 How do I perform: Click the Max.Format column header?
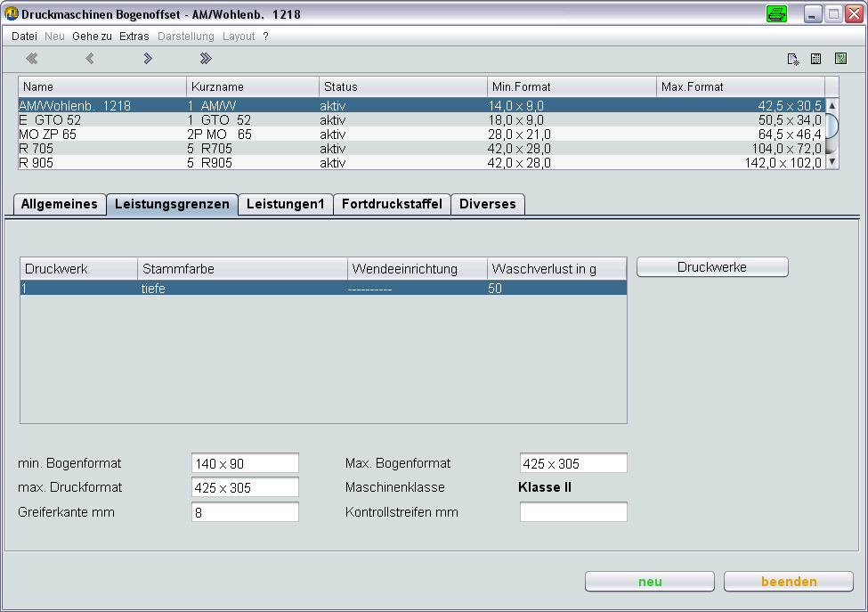point(741,87)
